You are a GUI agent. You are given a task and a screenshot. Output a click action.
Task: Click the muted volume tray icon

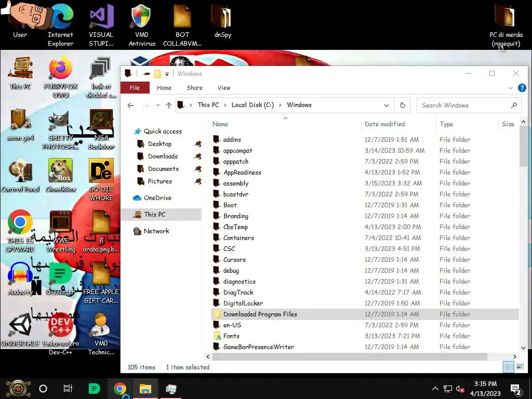pyautogui.click(x=460, y=389)
